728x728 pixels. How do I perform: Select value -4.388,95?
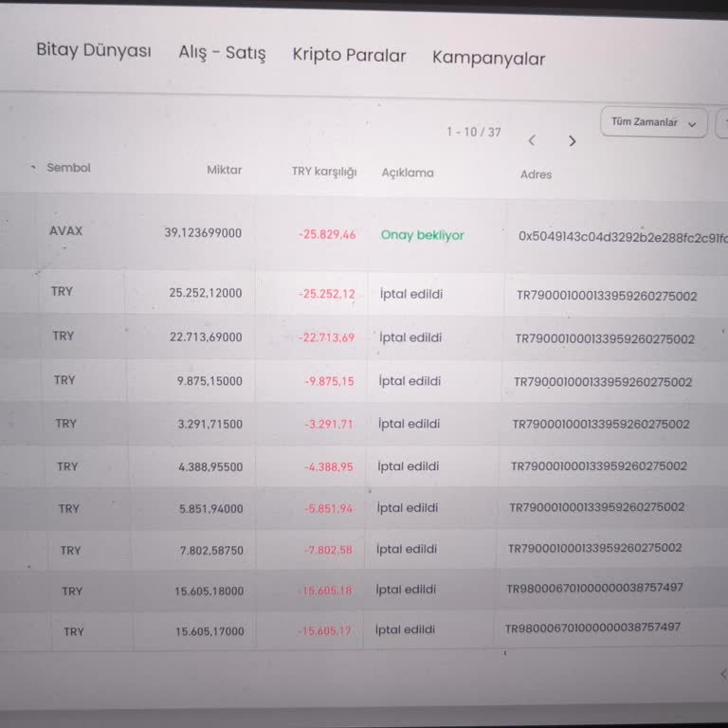(x=329, y=466)
